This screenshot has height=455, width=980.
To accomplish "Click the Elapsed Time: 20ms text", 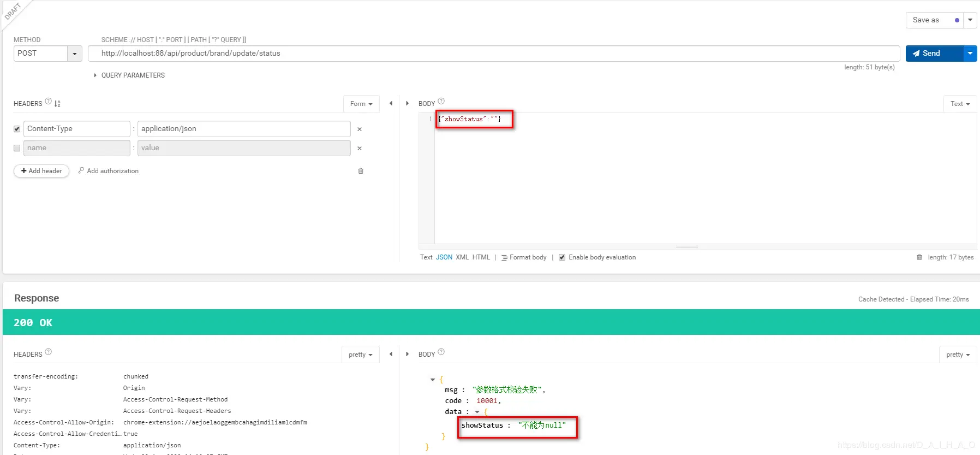I will point(940,299).
